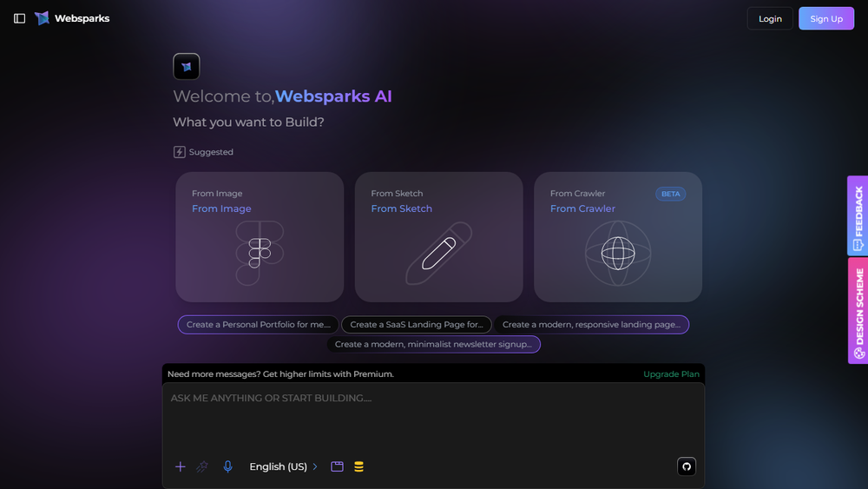Open the Design Scheme side tab
Screen dimensions: 868x489
coord(858,311)
